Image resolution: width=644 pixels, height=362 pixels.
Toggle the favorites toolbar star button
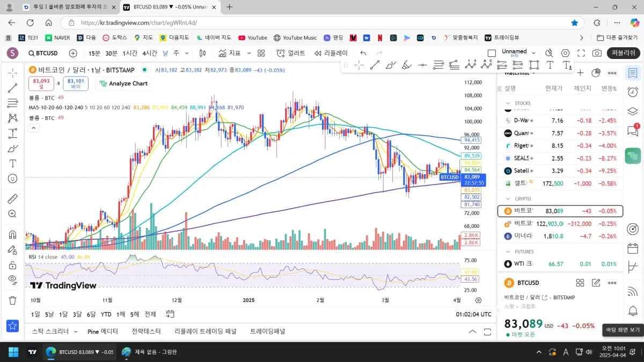click(13, 326)
